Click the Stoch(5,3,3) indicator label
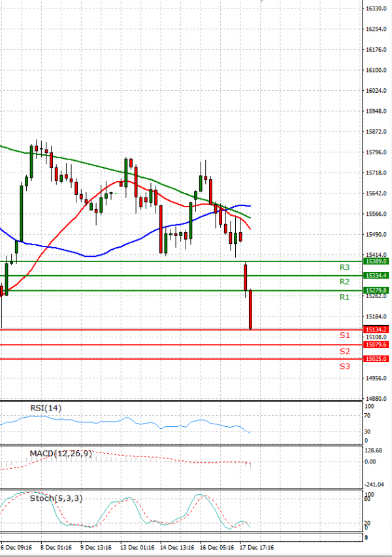 (x=56, y=498)
